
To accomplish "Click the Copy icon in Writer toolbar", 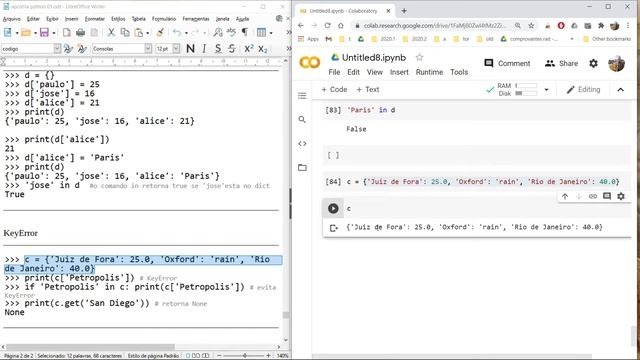I will [x=125, y=32].
